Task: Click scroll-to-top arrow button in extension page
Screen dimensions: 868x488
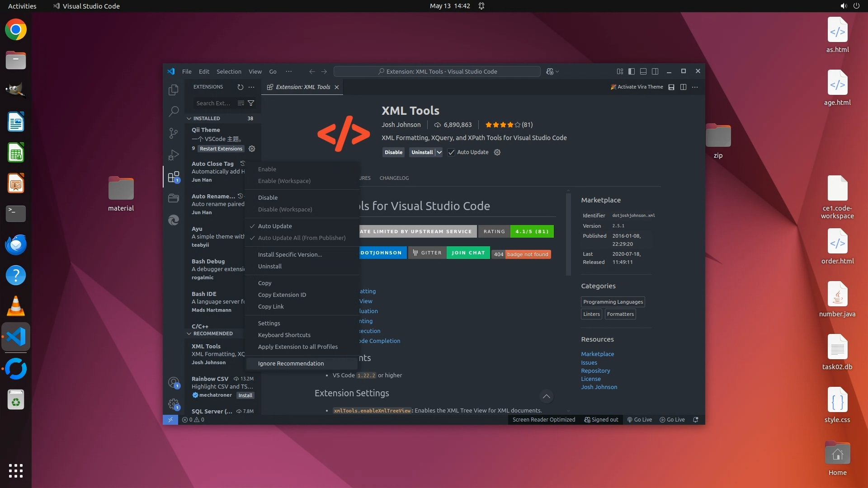Action: coord(546,397)
